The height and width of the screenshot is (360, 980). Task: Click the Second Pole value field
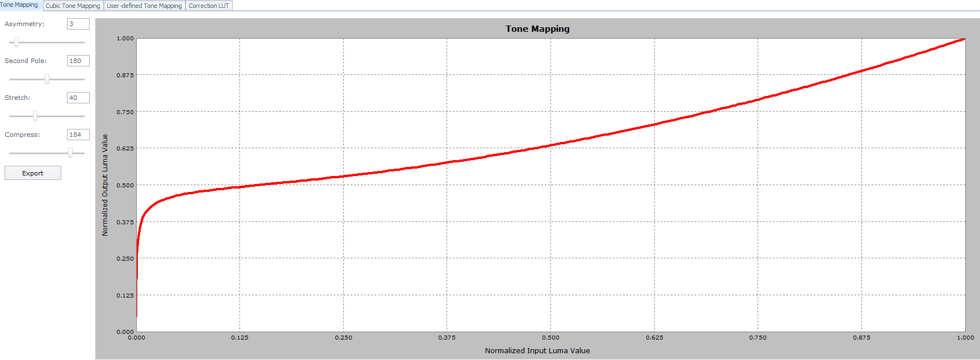(x=78, y=61)
